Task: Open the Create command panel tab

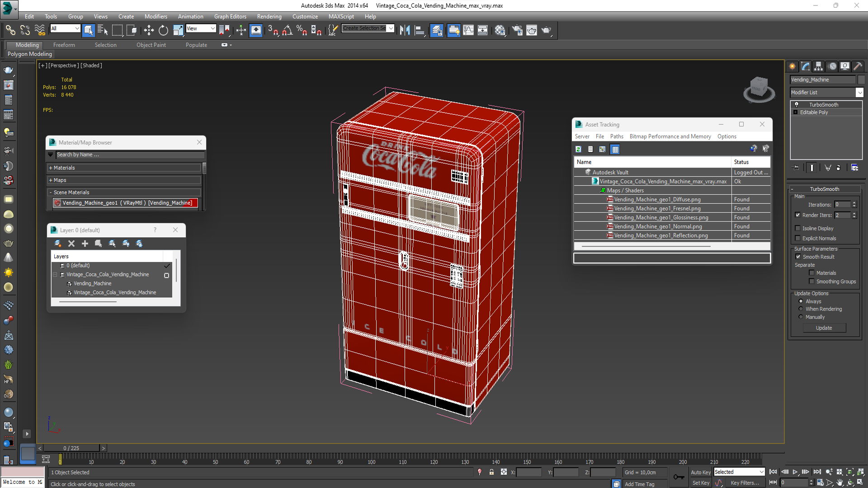Action: (x=793, y=66)
